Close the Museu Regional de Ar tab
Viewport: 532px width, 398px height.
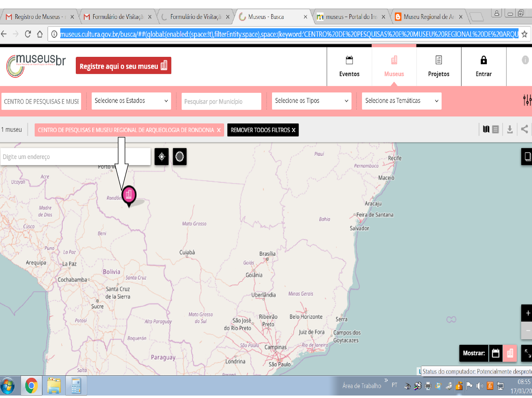(461, 17)
